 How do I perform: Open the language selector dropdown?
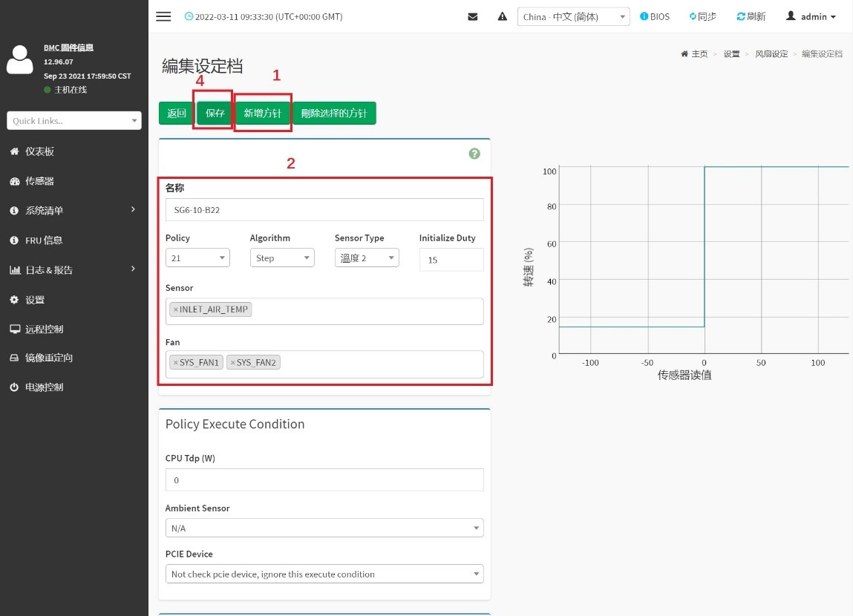click(x=573, y=17)
